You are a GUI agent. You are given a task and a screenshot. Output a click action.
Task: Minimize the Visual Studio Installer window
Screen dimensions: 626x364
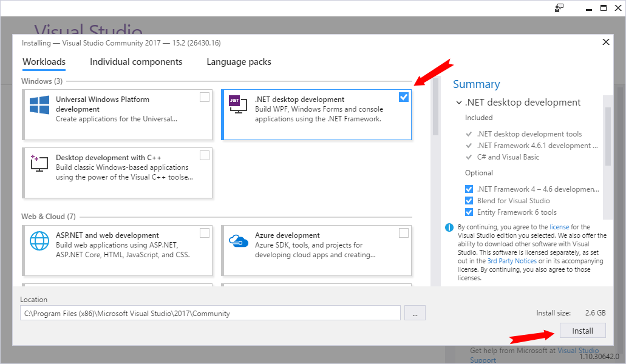589,8
